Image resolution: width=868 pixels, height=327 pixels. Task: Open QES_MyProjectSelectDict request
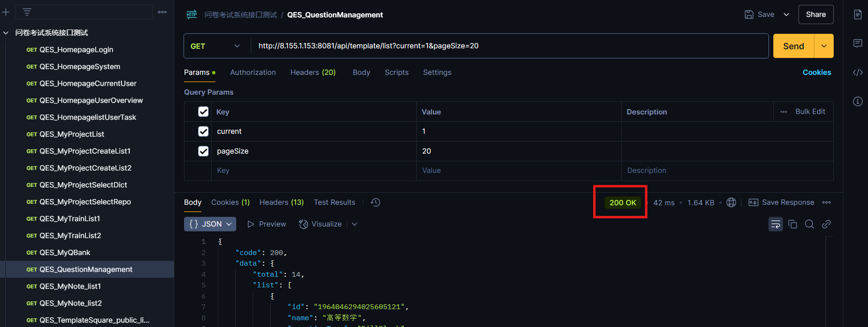[83, 185]
